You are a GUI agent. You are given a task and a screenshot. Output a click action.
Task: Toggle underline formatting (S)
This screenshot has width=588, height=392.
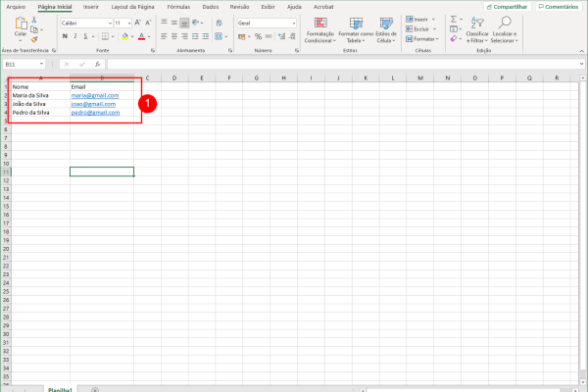coord(85,36)
